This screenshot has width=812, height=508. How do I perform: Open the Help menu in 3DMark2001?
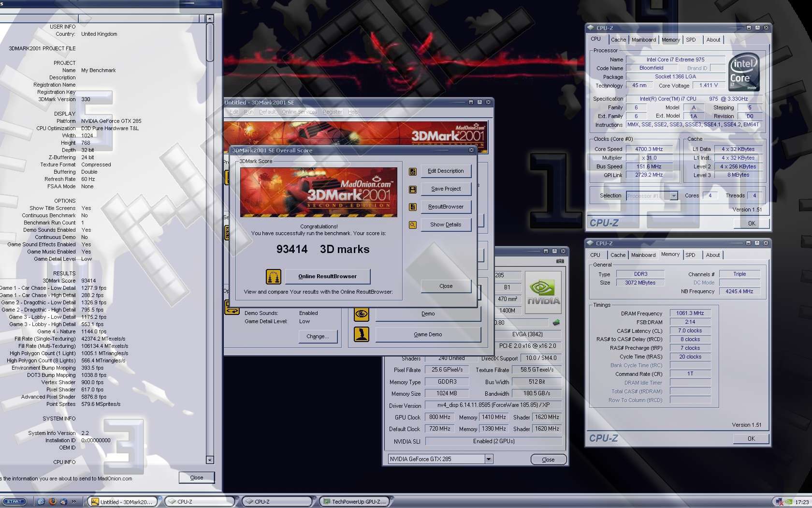coord(353,112)
